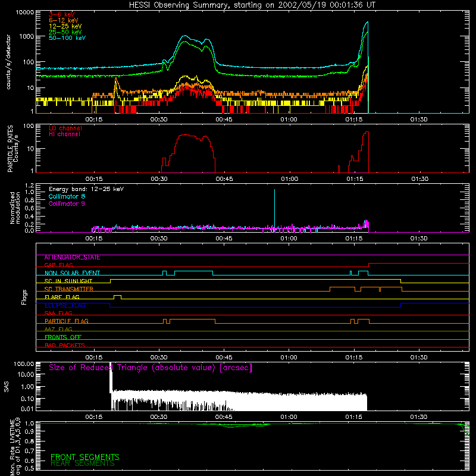Click the 10000 tick on counts axis

pyautogui.click(x=25, y=12)
